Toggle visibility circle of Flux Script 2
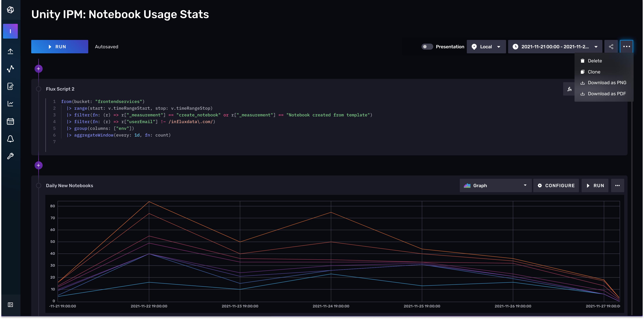Screen dimensions: 644x319 point(38,89)
